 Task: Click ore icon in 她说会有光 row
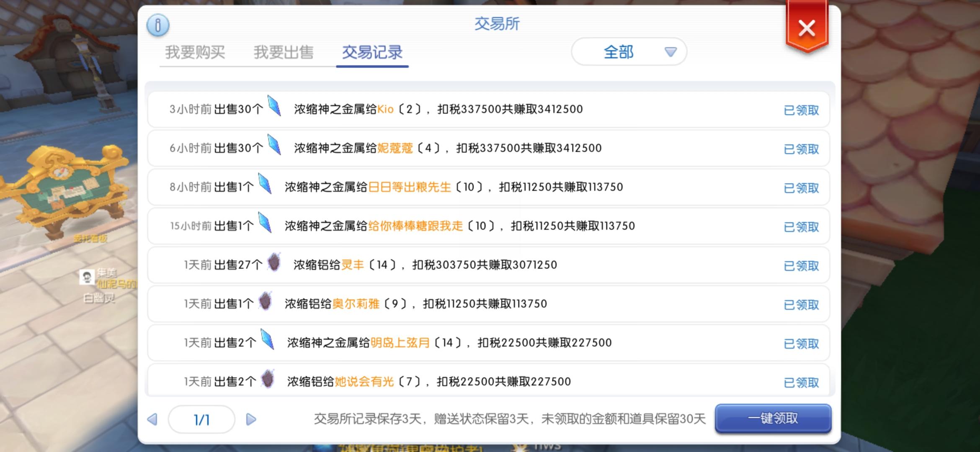(268, 379)
